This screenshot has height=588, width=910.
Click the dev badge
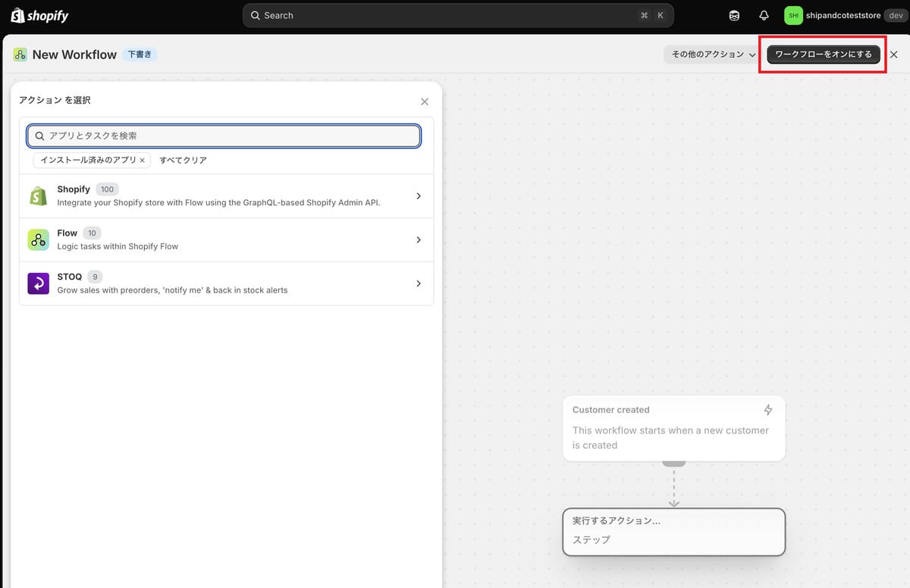tap(895, 15)
